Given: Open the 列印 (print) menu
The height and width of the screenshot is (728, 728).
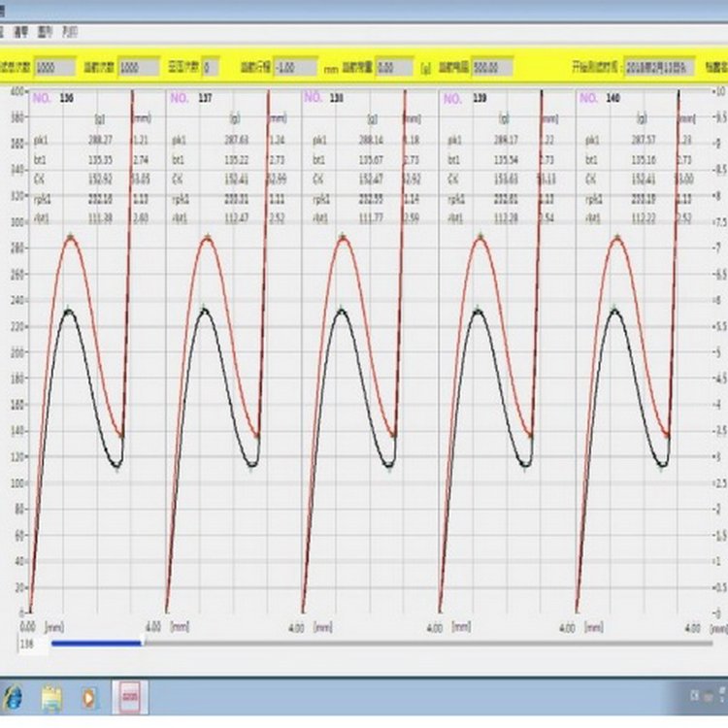Looking at the screenshot, I should pyautogui.click(x=70, y=32).
